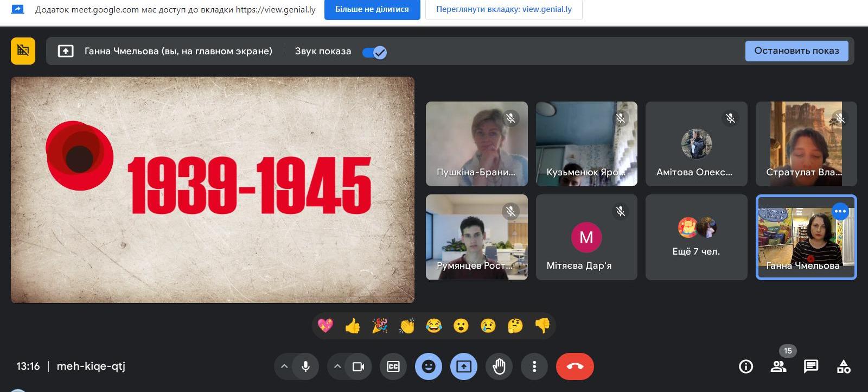Expand camera video settings chevron
868x392 pixels.
pos(337,366)
